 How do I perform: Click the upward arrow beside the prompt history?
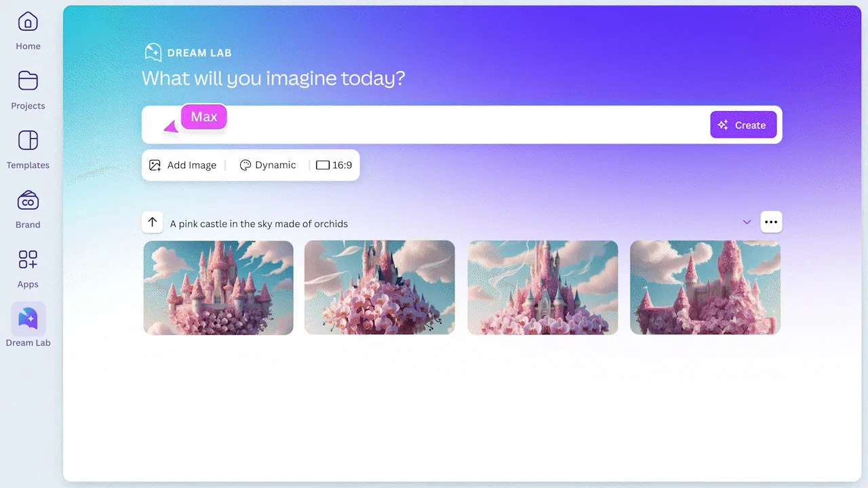pos(152,222)
